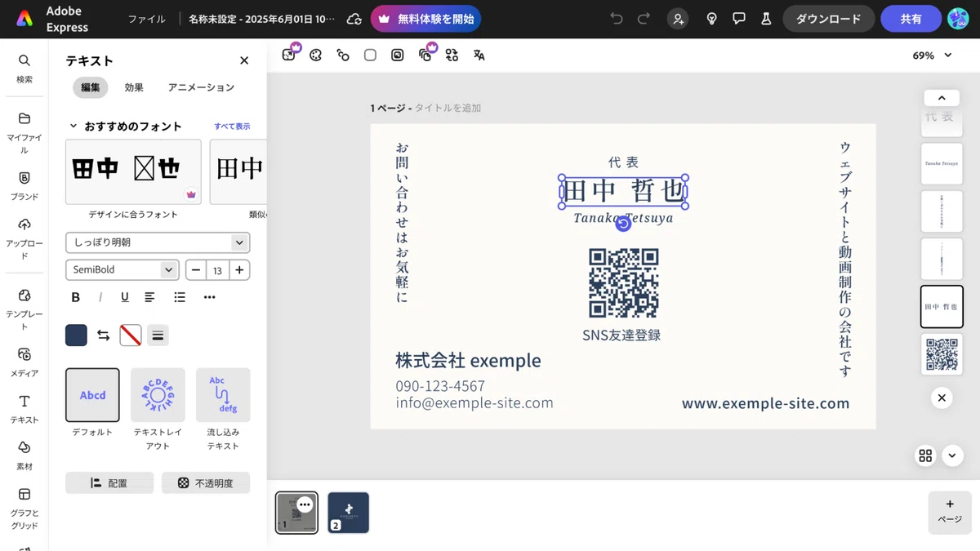
Task: Click the font size 13 field
Action: click(218, 269)
